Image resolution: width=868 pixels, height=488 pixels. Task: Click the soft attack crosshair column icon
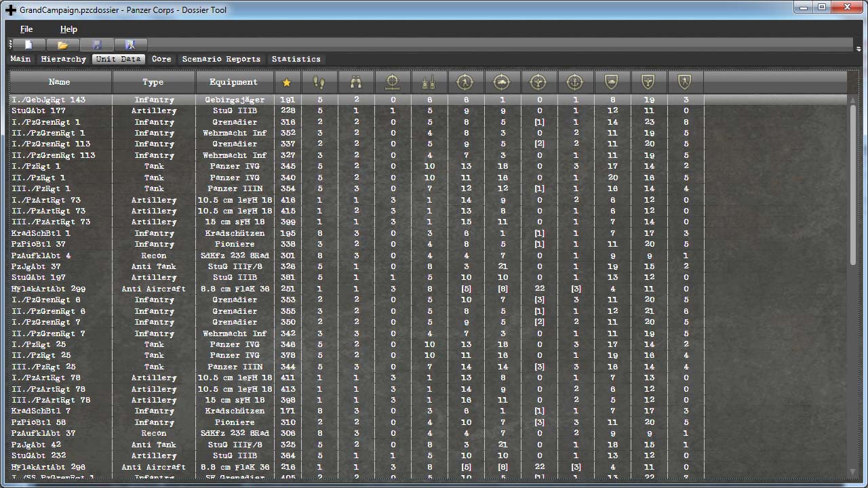click(x=466, y=82)
